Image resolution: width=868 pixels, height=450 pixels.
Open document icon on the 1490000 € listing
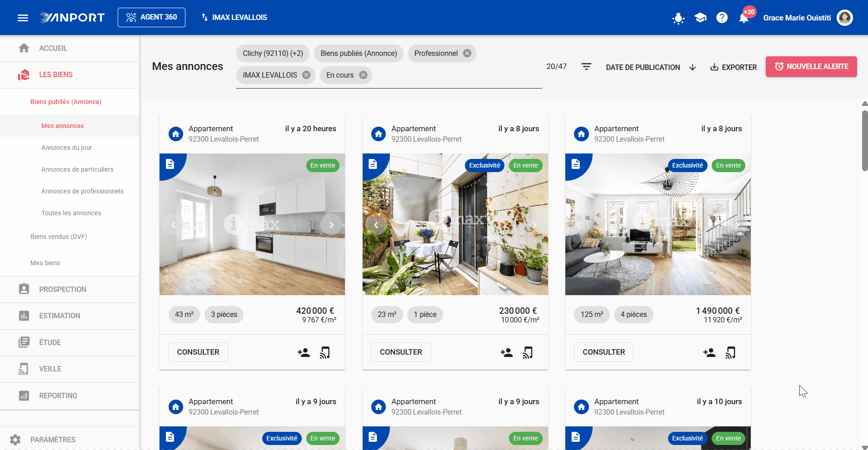(x=575, y=164)
